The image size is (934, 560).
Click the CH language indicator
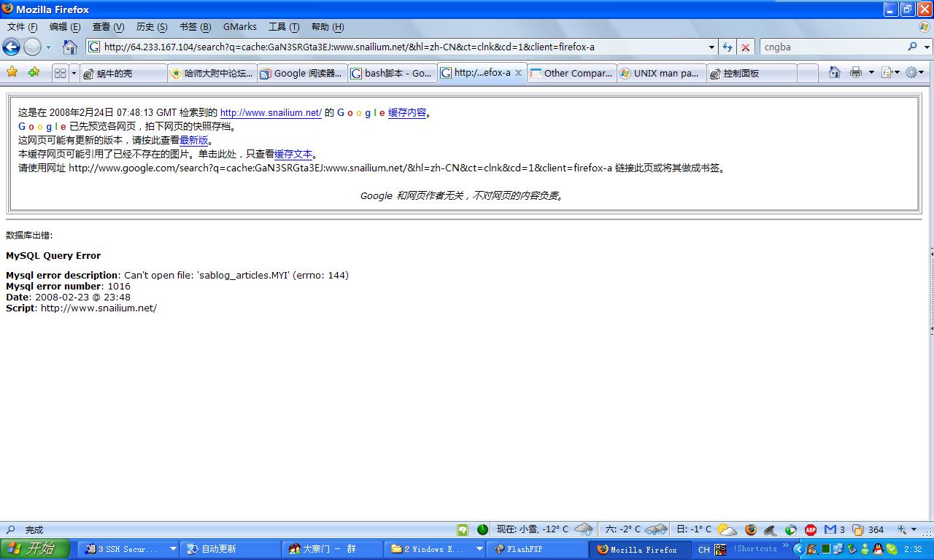[x=703, y=550]
